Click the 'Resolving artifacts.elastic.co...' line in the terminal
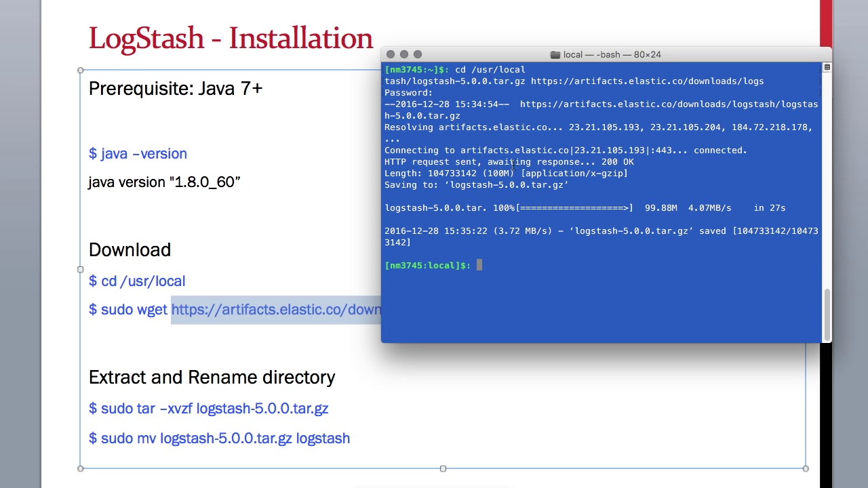 point(598,127)
